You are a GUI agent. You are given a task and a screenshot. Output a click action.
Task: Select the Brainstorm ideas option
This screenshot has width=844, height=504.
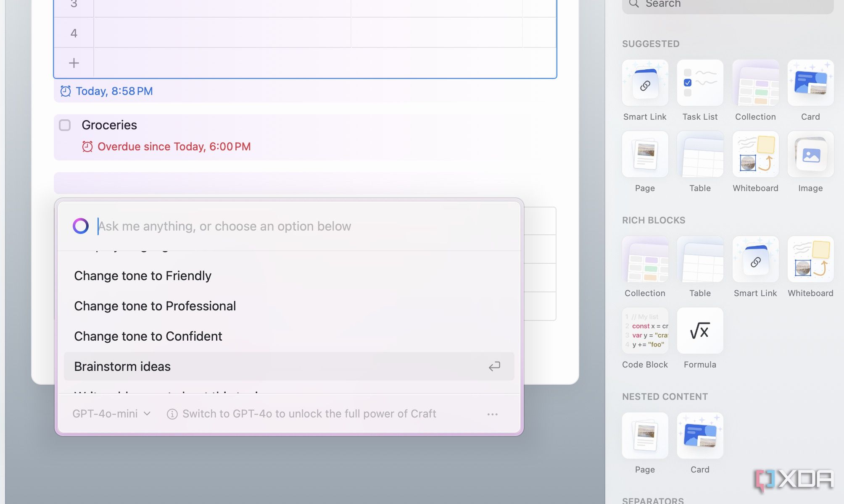click(289, 366)
